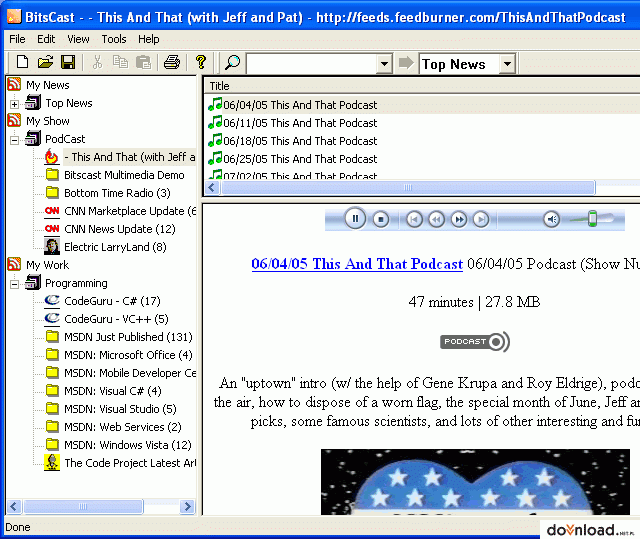Select MSDN: Windows Vista (12) feed
The width and height of the screenshot is (640, 539).
pyautogui.click(x=128, y=444)
